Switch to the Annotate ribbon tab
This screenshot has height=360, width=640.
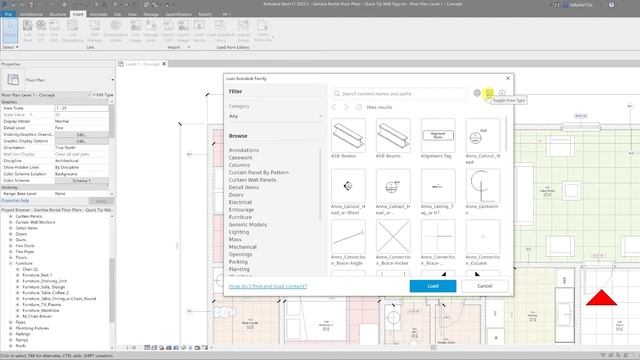click(98, 14)
